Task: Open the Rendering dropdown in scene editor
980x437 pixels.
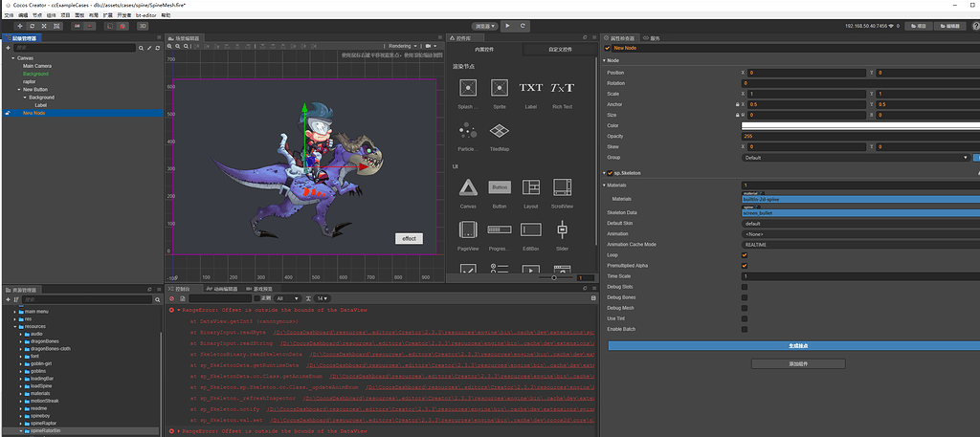Action: coord(402,46)
